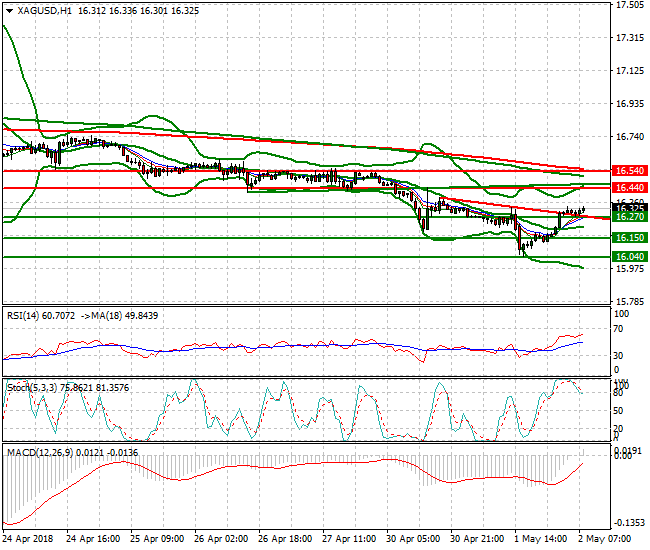The image size is (650, 550).
Task: Select the red 16.440 price level tag
Action: click(628, 188)
